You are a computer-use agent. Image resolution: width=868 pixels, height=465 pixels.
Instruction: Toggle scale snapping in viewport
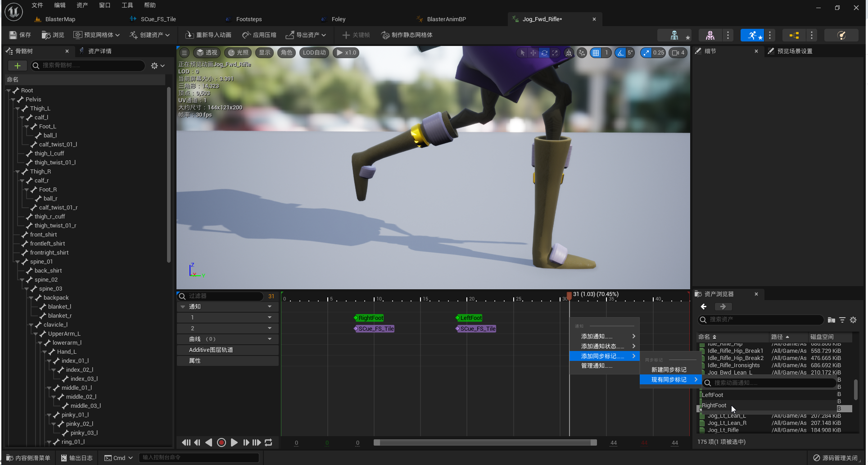[x=646, y=53]
